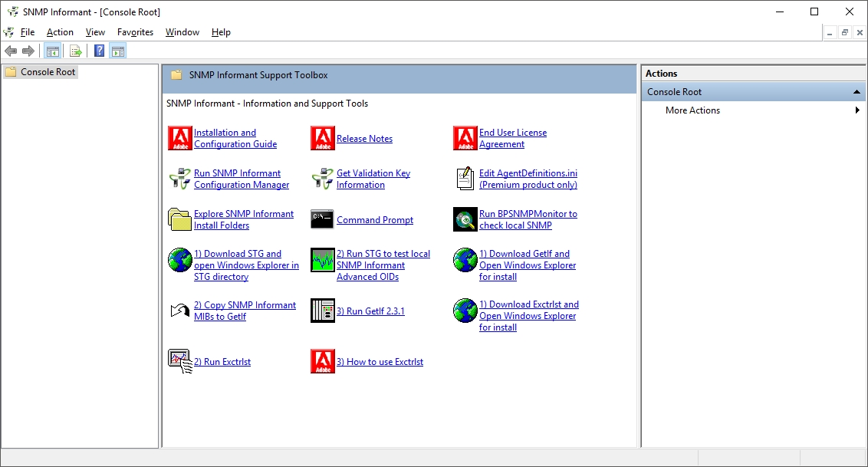This screenshot has width=868, height=467.
Task: Open the Installation and Configuration Guide link
Action: click(235, 138)
